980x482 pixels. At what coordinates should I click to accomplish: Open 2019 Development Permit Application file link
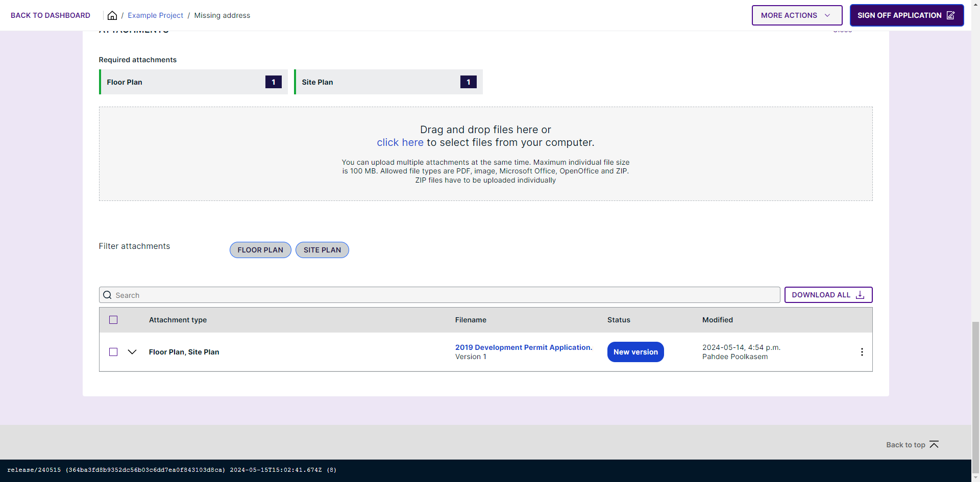(524, 347)
